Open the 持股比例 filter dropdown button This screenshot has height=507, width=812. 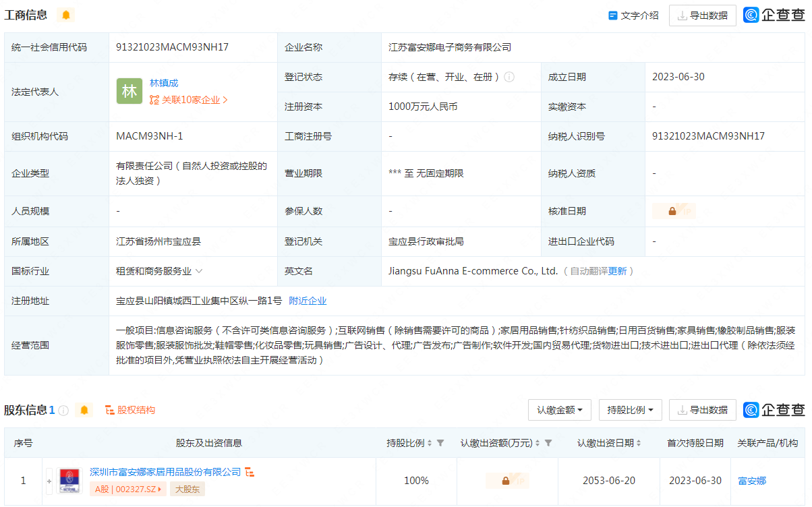[630, 410]
